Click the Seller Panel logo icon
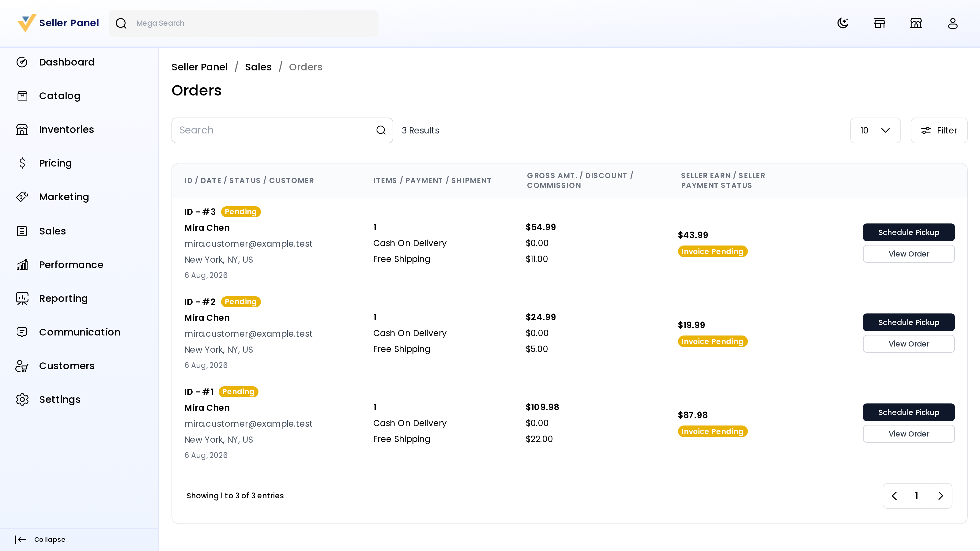980x551 pixels. (x=27, y=23)
